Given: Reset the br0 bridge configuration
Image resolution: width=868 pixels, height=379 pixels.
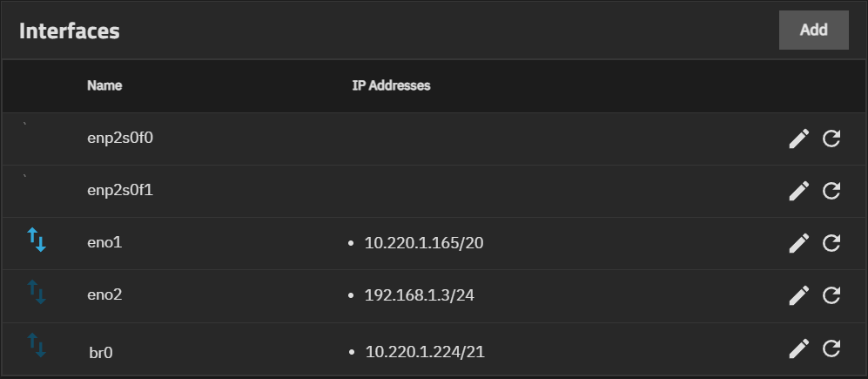Looking at the screenshot, I should (x=831, y=349).
